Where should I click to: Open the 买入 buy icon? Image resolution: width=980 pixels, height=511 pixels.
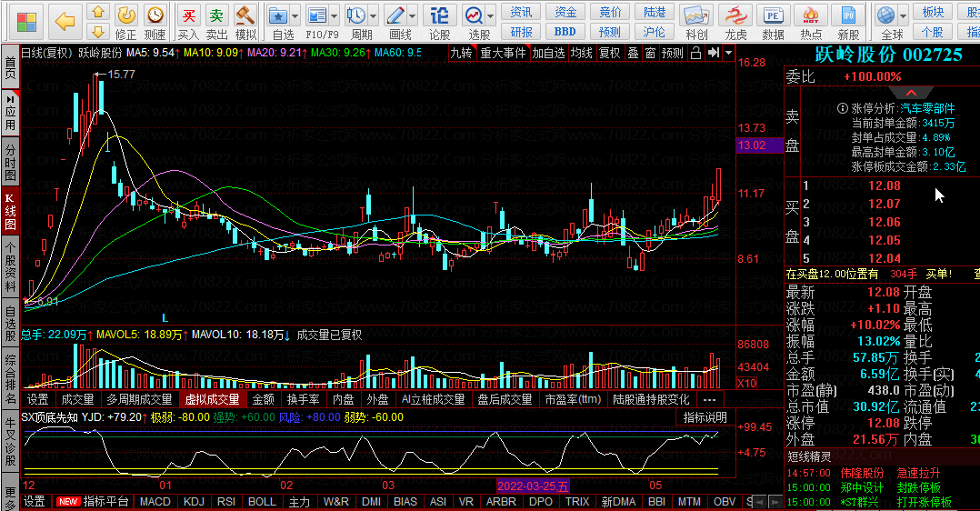click(188, 15)
